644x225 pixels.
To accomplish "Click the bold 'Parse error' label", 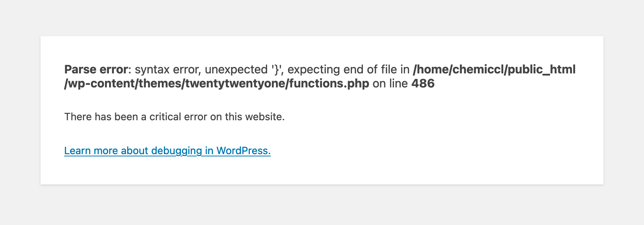I will (x=96, y=69).
